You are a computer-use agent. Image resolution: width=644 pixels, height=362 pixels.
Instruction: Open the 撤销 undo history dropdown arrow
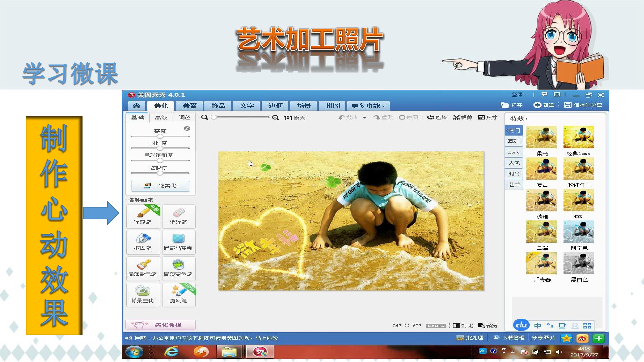[365, 118]
